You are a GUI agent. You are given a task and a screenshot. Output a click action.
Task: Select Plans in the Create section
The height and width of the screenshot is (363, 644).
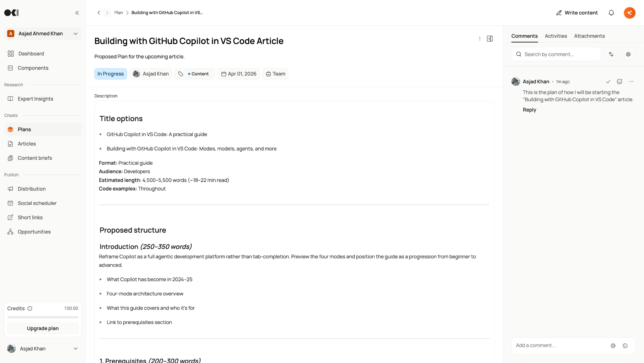click(43, 129)
